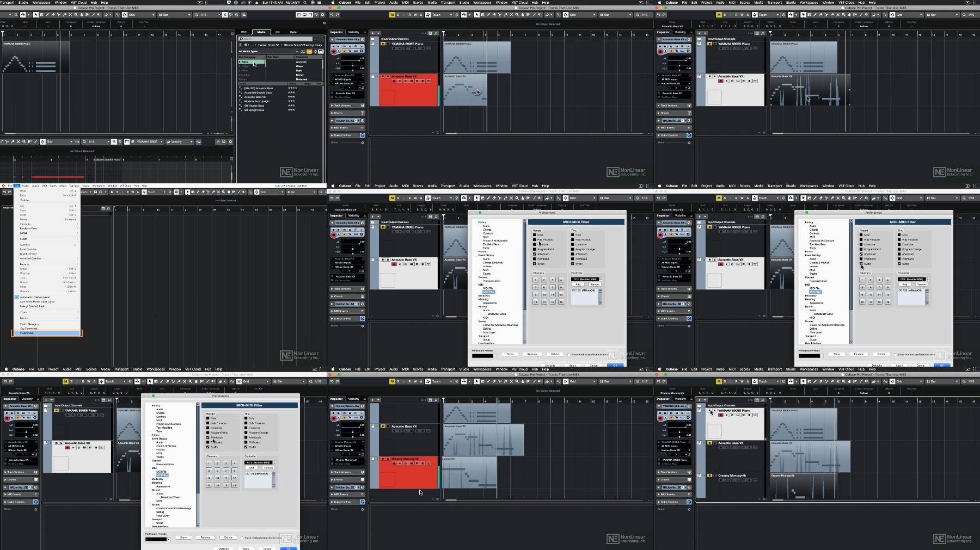Click the Media browser Search field
Viewport: 980px width, 550px height.
[x=275, y=39]
